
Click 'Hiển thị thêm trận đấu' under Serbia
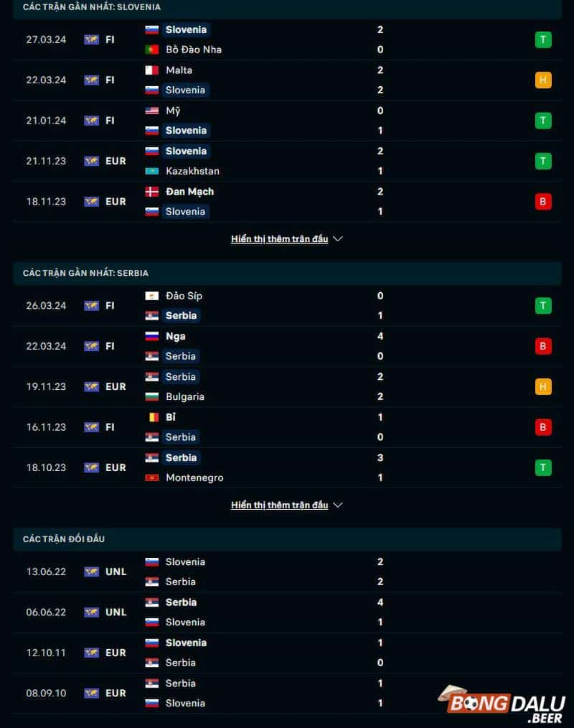click(x=279, y=505)
